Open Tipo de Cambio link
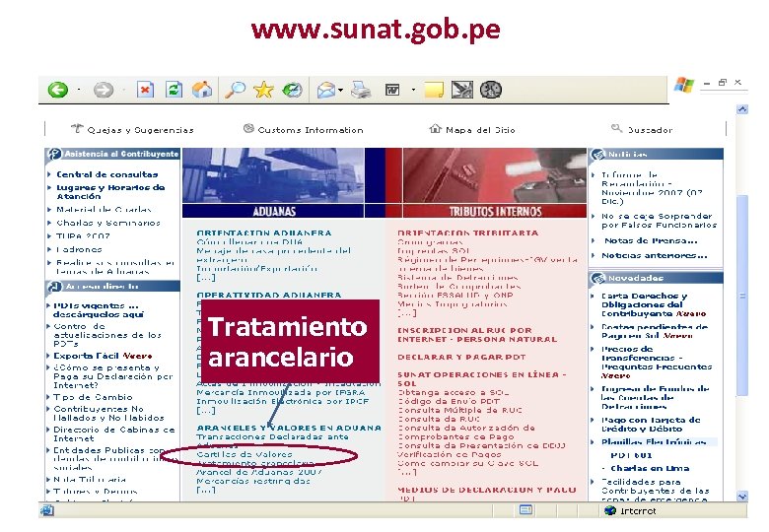 [93, 397]
